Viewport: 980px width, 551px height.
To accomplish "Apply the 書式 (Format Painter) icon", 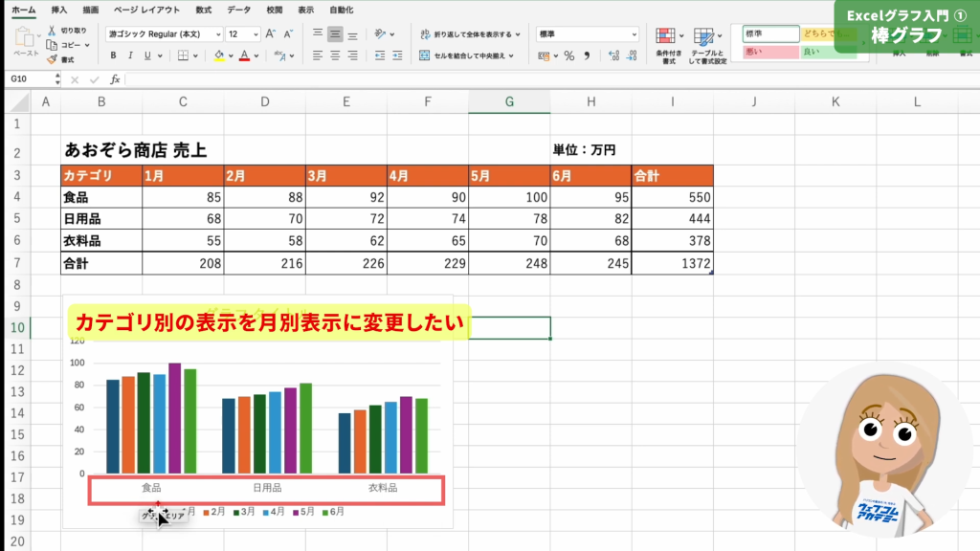I will [51, 58].
